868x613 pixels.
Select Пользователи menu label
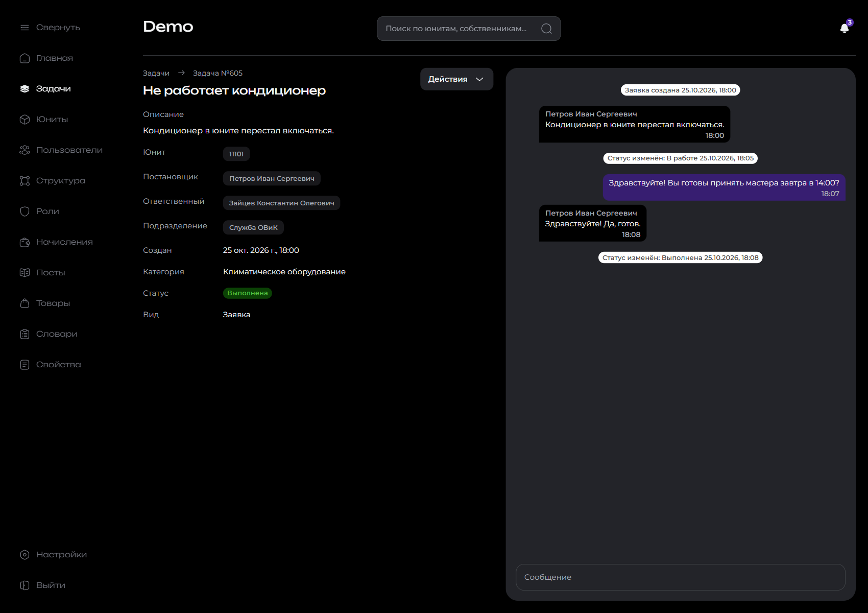[x=69, y=150]
